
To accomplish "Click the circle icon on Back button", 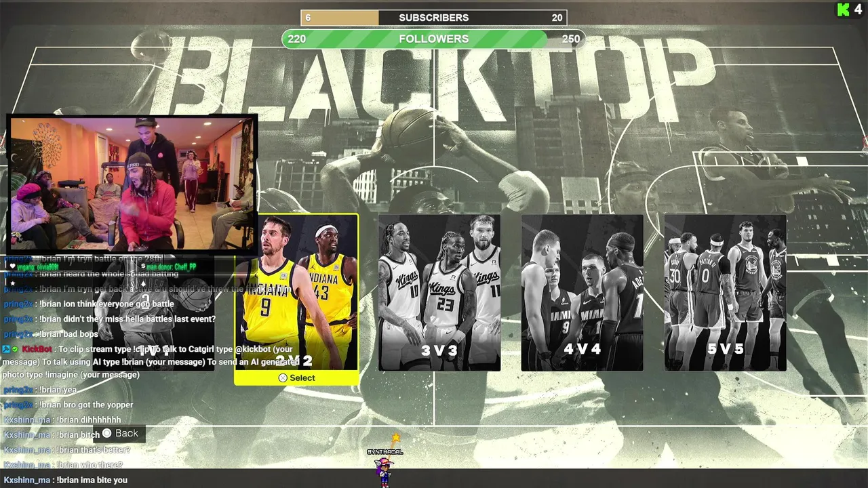I will tap(106, 434).
